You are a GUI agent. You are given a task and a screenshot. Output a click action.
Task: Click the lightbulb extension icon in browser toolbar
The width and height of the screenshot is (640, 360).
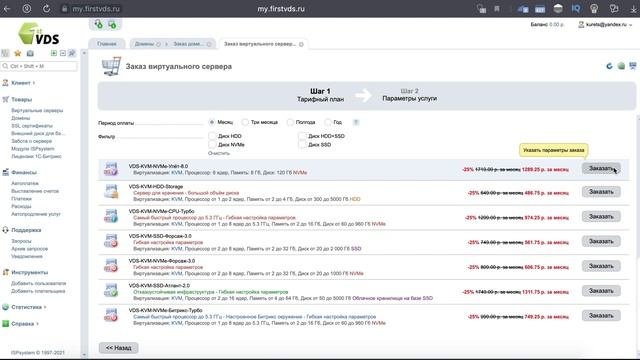[x=594, y=9]
